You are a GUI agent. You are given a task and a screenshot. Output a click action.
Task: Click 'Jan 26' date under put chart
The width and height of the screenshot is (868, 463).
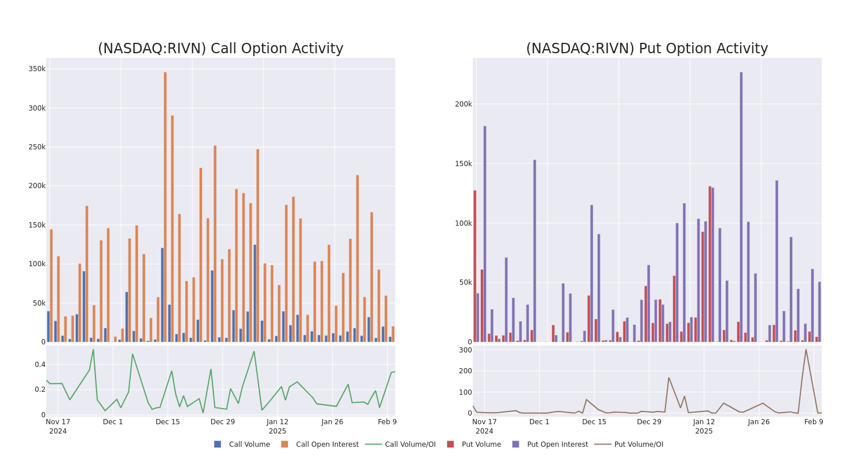coord(759,422)
